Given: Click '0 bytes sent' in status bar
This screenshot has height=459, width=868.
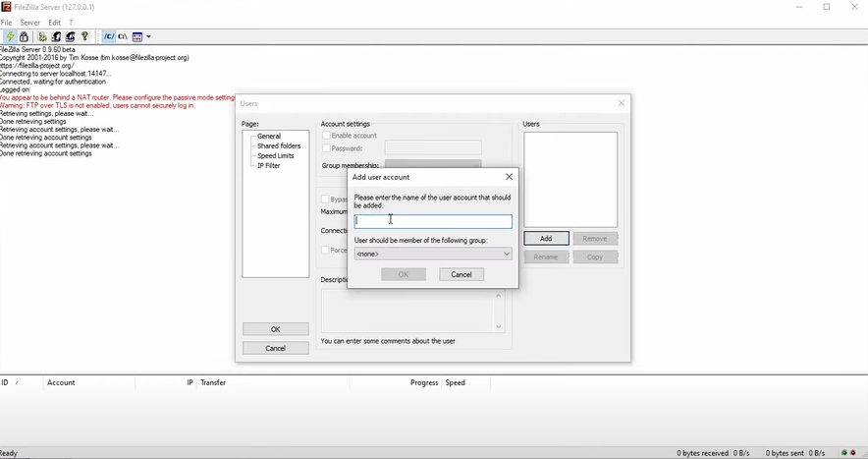Looking at the screenshot, I should pyautogui.click(x=785, y=453).
